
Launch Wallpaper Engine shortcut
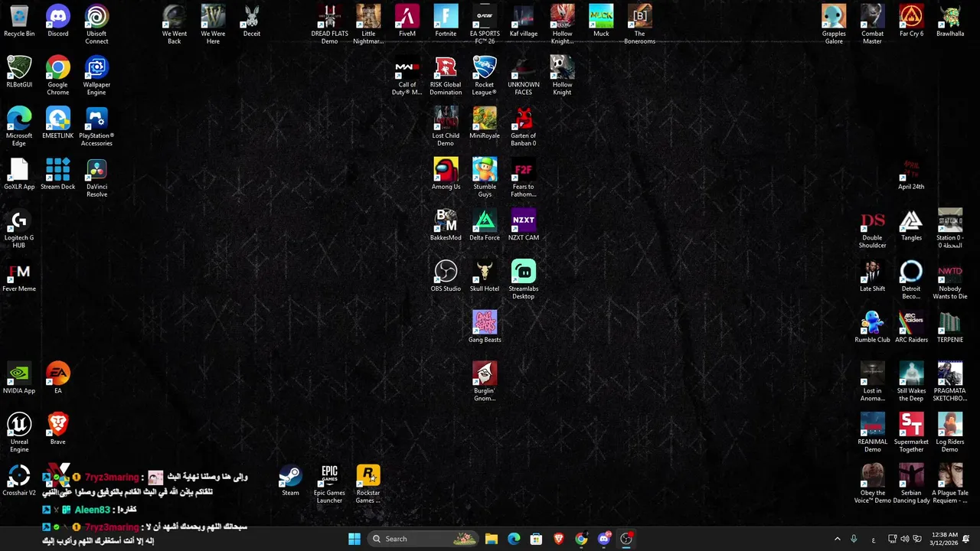coord(96,76)
